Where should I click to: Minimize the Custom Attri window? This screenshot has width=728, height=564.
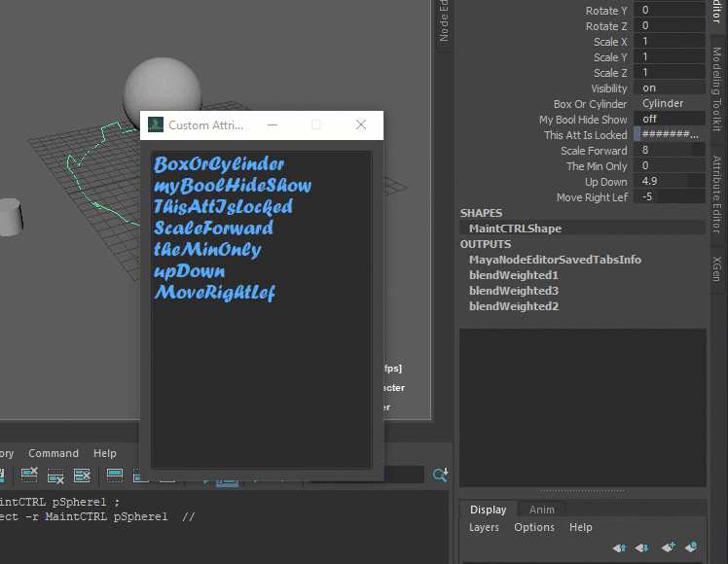point(273,124)
